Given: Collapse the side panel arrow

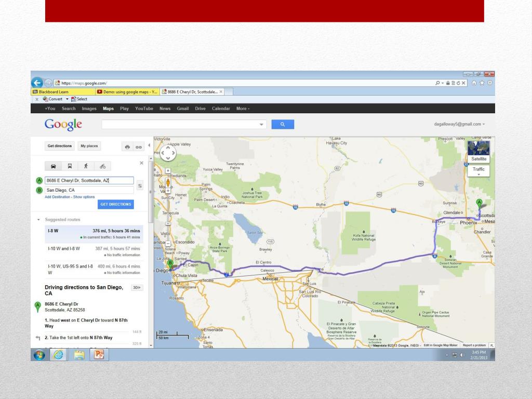Looking at the screenshot, I should 149,145.
